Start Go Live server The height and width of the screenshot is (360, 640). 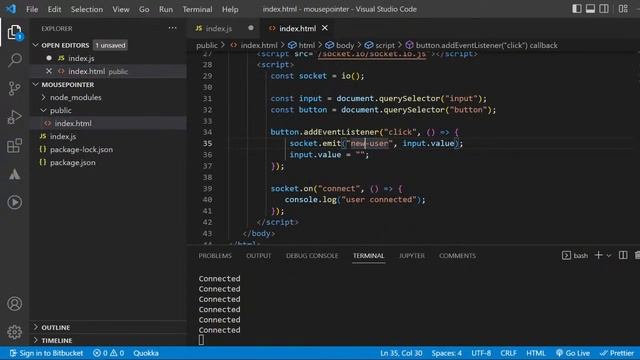point(573,353)
